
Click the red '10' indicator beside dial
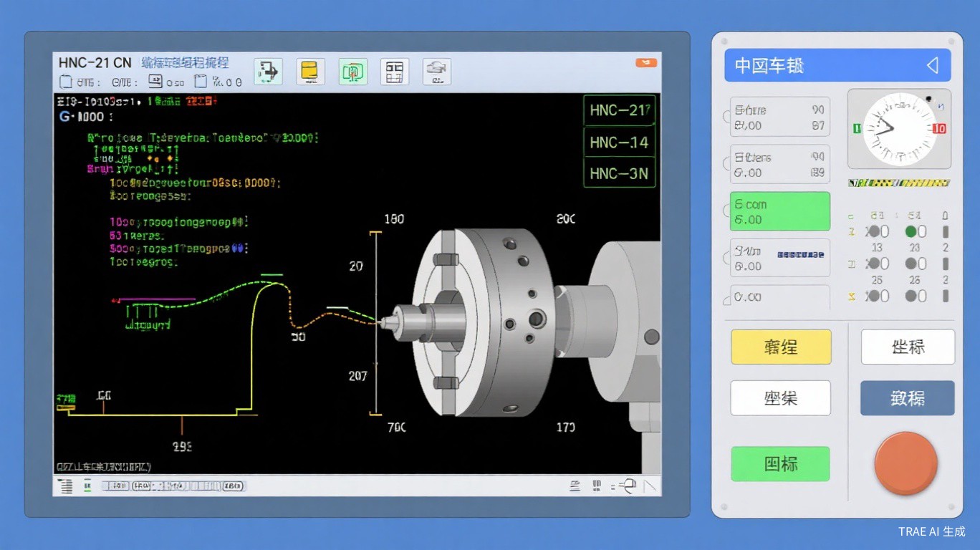click(939, 129)
